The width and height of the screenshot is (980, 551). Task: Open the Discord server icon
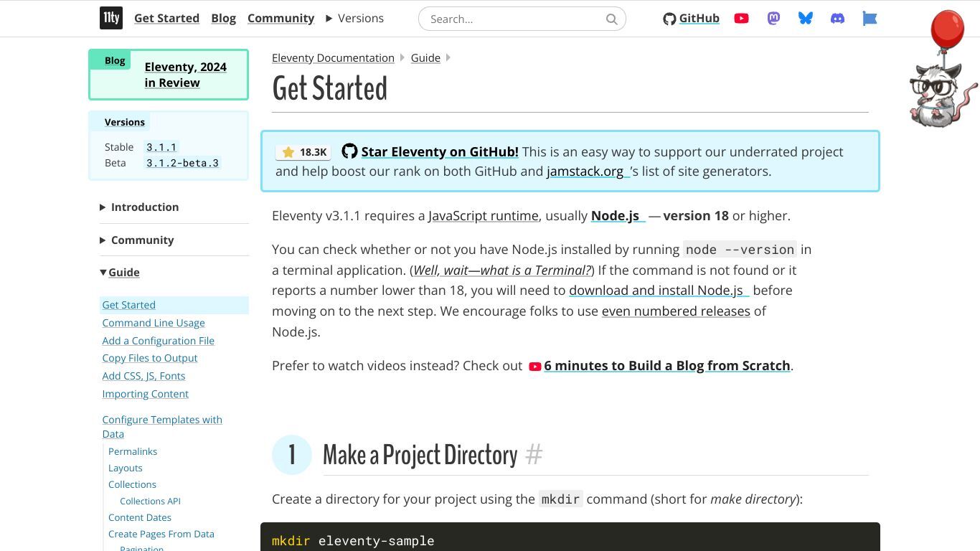(x=837, y=19)
